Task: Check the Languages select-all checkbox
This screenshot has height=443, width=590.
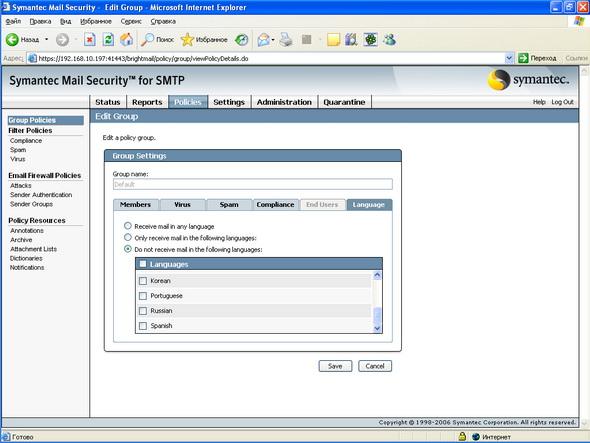Action: click(143, 264)
